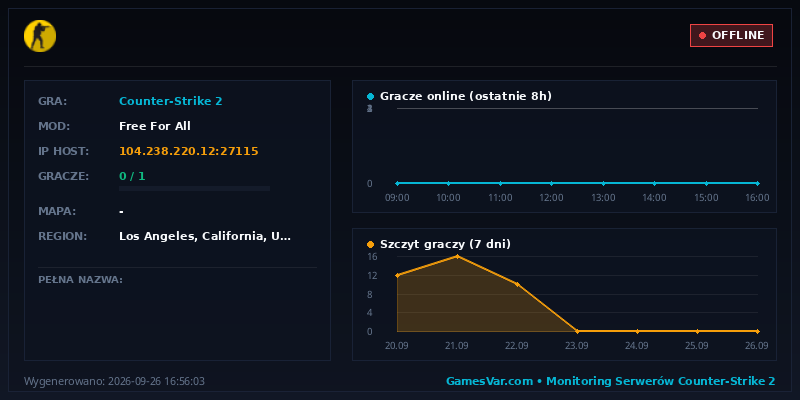The height and width of the screenshot is (400, 800).
Task: Click the Wygenerowano 2026-09-26 16:56:03 timestamp
Action: 114,381
